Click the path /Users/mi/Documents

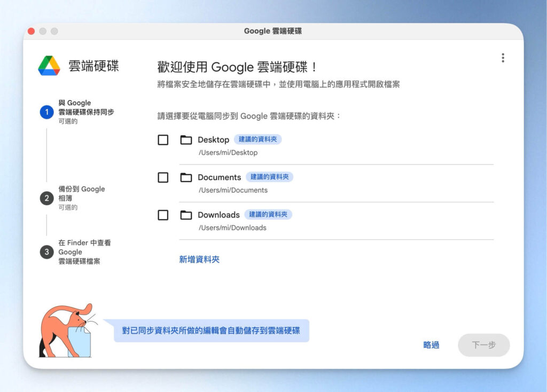tap(233, 191)
